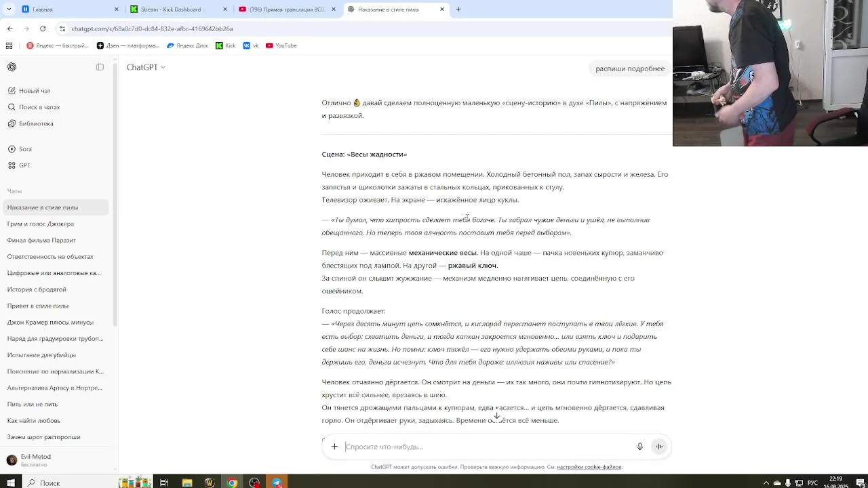Open chat Ответственность на объектах
Viewport: 868px width, 488px height.
(x=56, y=257)
